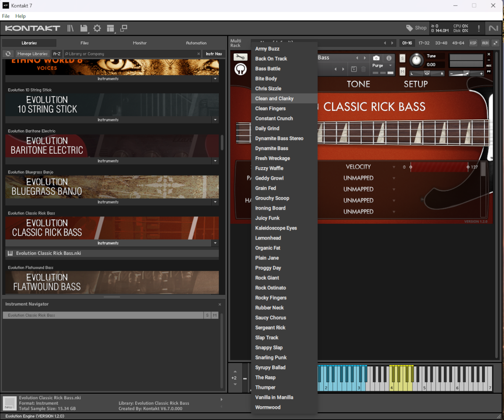The image size is (504, 420).
Task: Select next instrument arrow beside Bass name
Action: (x=365, y=58)
